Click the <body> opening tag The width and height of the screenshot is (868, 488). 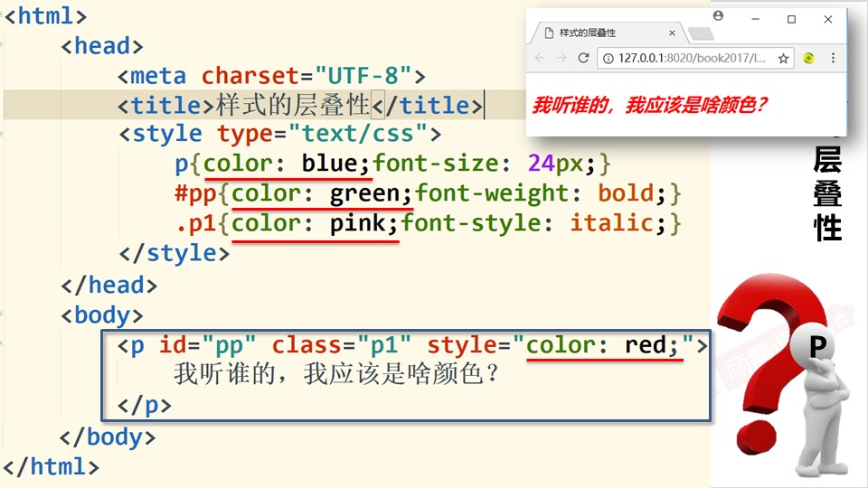coord(102,314)
